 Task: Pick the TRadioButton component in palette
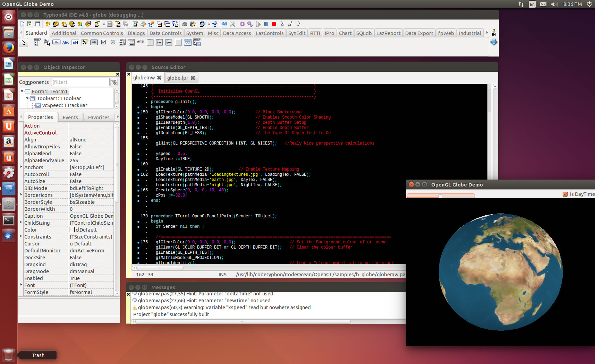pos(113,42)
